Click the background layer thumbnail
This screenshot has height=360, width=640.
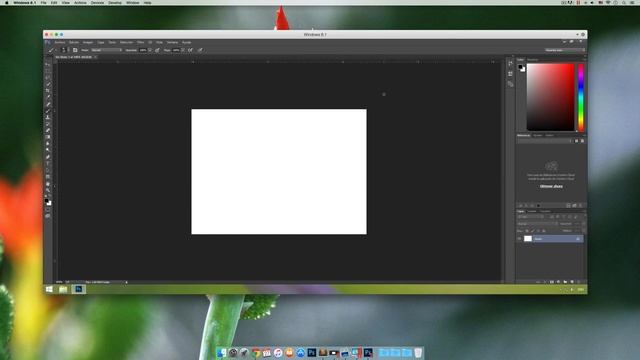pyautogui.click(x=528, y=238)
